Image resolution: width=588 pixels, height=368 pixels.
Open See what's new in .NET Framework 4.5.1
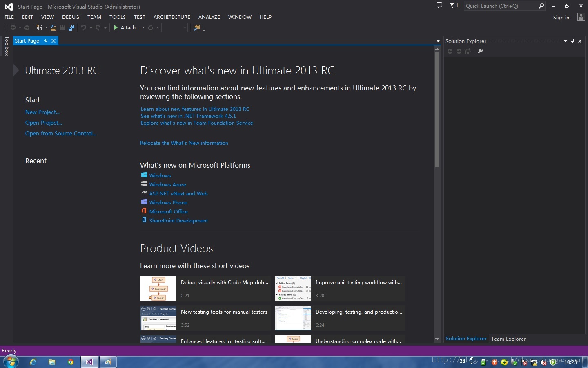tap(188, 116)
